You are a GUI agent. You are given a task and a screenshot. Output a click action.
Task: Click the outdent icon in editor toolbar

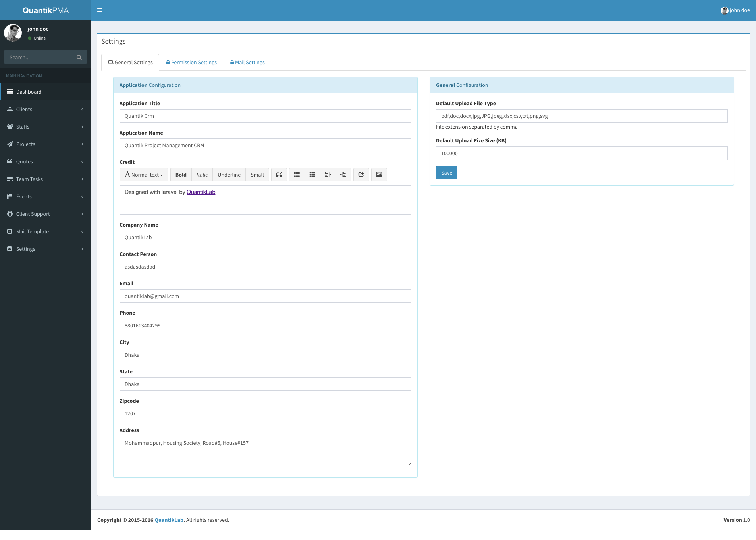click(x=328, y=175)
